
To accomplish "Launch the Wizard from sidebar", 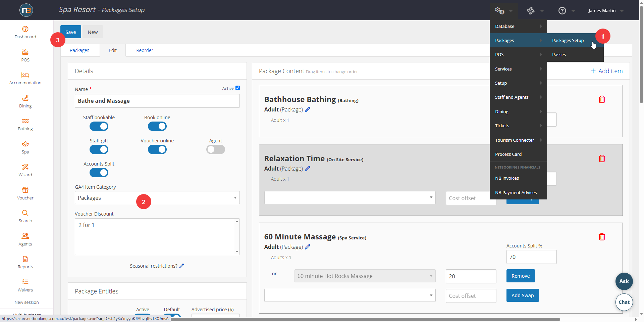I will click(x=25, y=170).
